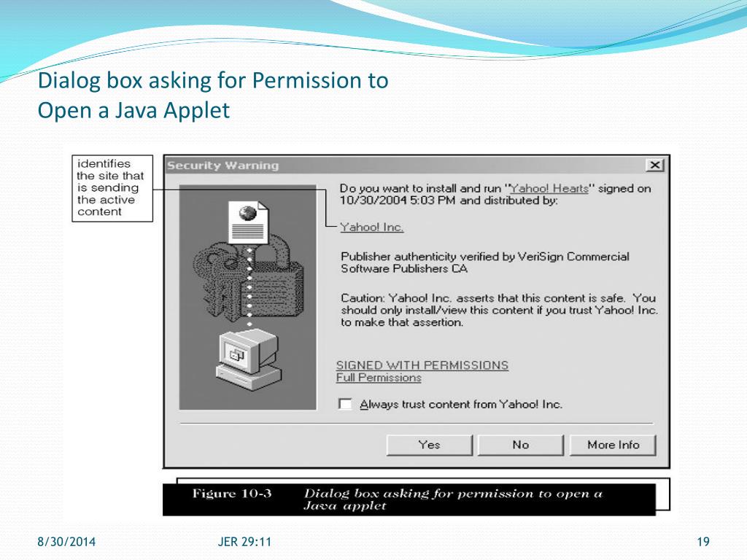The width and height of the screenshot is (747, 560).
Task: Open the SIGNED WITH PERMISSIONS link
Action: (x=422, y=365)
